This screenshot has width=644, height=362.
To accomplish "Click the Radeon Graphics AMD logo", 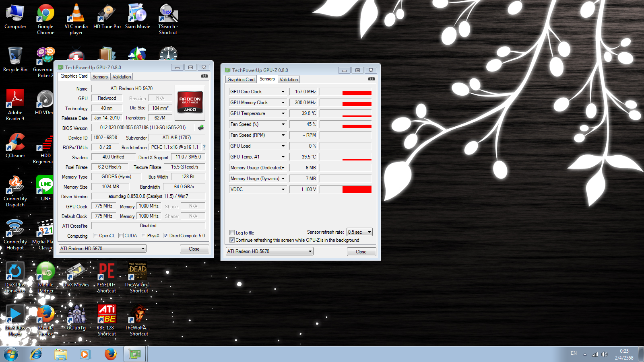I will pyautogui.click(x=190, y=103).
